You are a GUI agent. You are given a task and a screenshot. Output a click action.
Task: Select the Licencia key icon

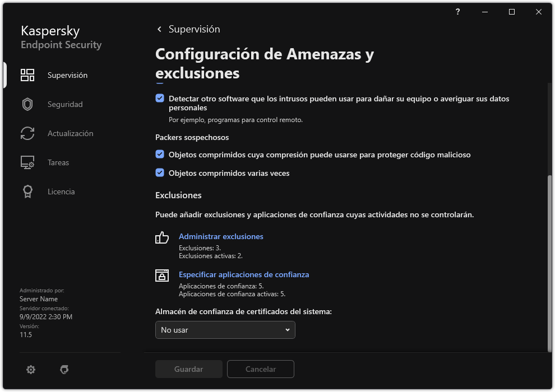click(27, 191)
